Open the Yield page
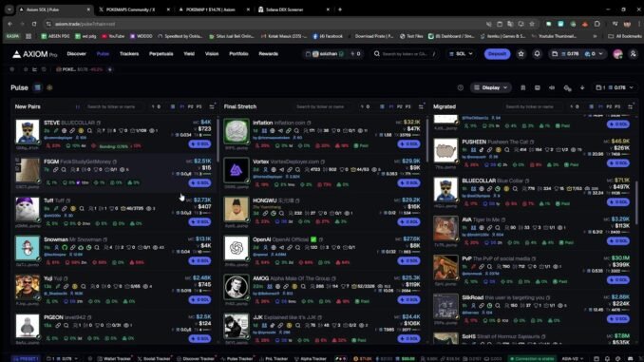 click(189, 54)
